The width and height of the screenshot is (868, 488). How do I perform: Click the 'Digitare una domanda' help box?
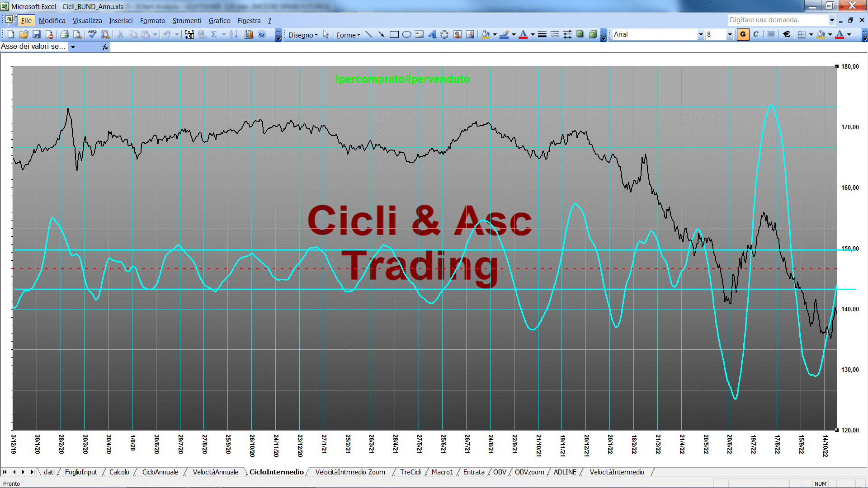coord(778,20)
